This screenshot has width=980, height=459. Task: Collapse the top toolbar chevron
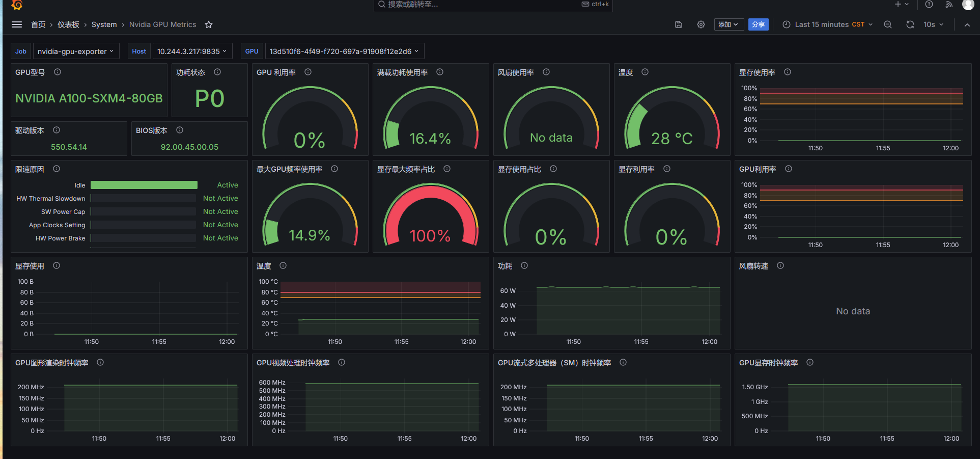point(967,24)
